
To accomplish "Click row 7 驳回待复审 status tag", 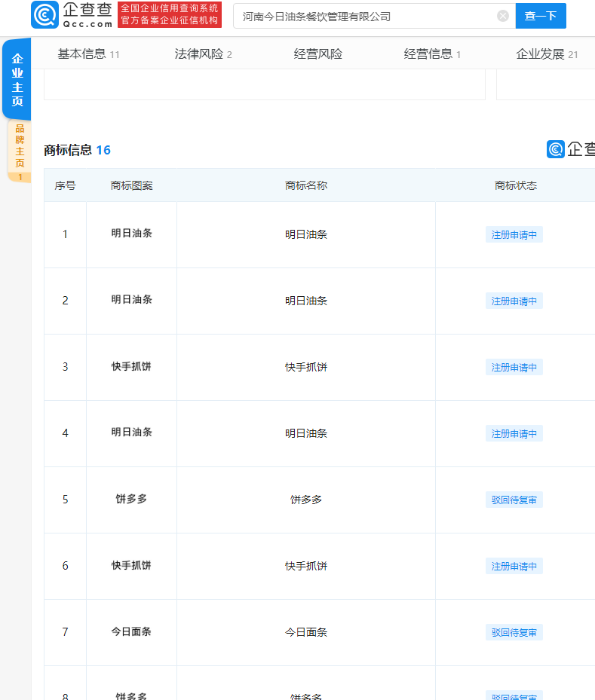I will (514, 632).
